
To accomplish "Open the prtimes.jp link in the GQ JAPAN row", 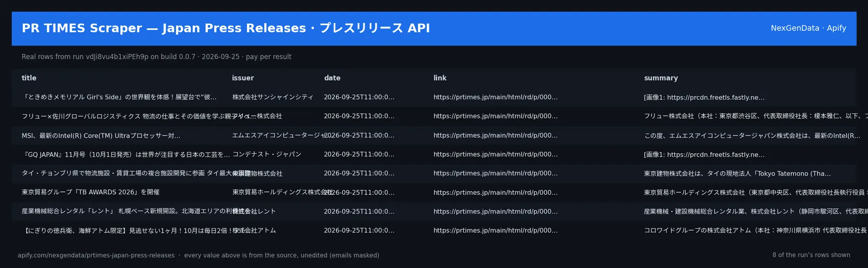I will 496,154.
